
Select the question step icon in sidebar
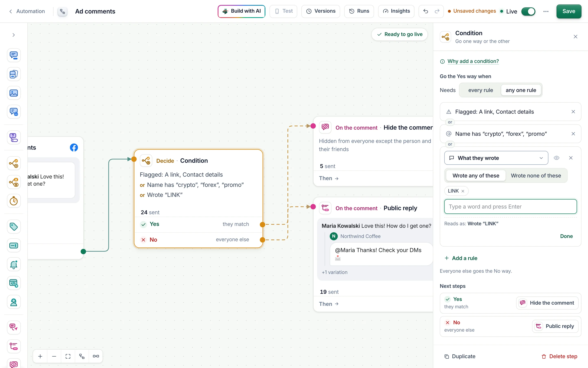point(14,138)
